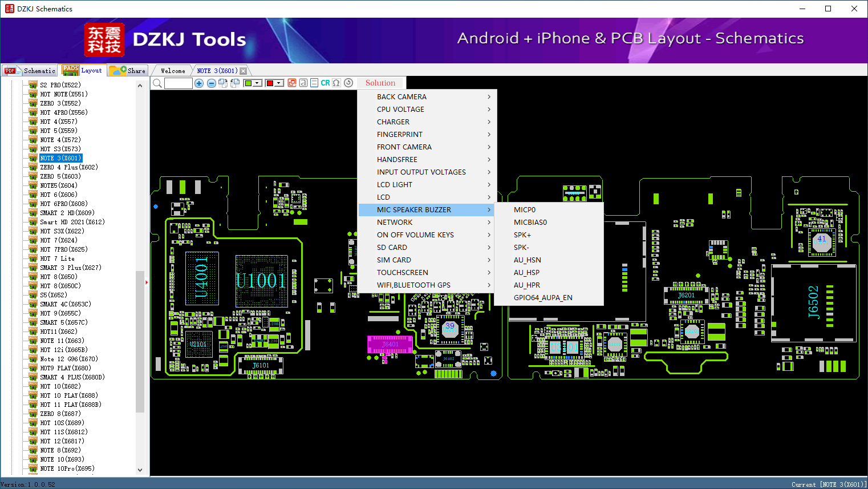Click the PADS icon beside ZERO 8(X687)
Screen dimensions: 868x489
pyautogui.click(x=33, y=414)
